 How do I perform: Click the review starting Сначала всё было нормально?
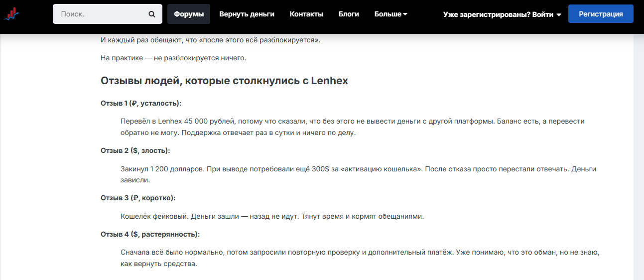[x=359, y=258]
